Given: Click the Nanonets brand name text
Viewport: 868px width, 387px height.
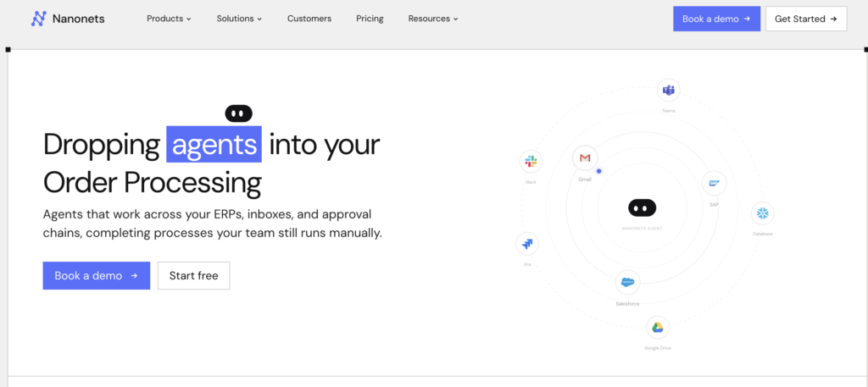Looking at the screenshot, I should click(x=79, y=19).
